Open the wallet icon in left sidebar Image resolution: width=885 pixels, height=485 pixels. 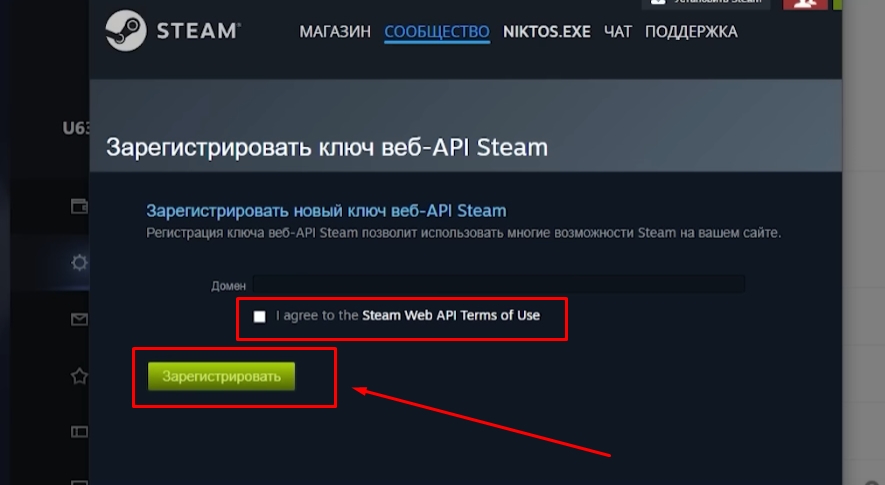coord(80,206)
